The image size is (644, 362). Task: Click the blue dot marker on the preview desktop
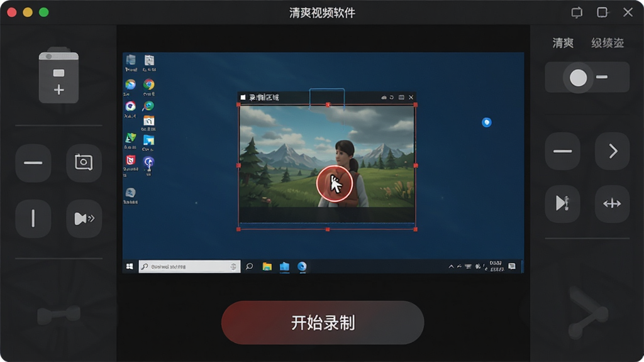tap(487, 123)
